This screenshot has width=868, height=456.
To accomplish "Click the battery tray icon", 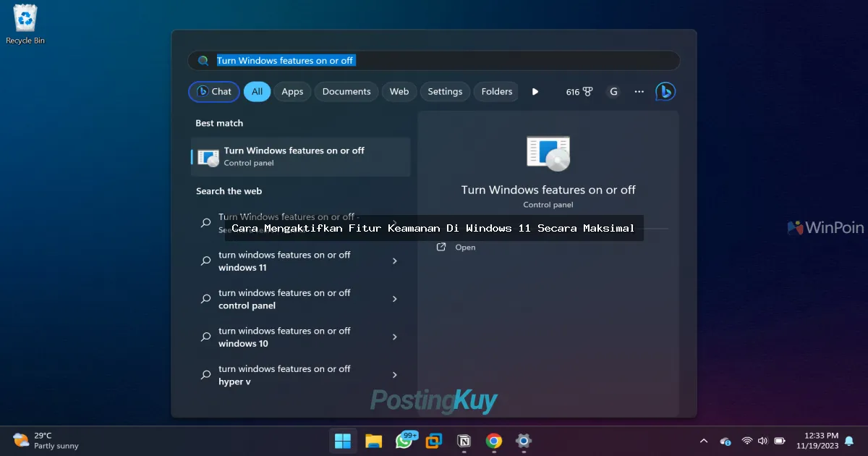I will click(780, 441).
